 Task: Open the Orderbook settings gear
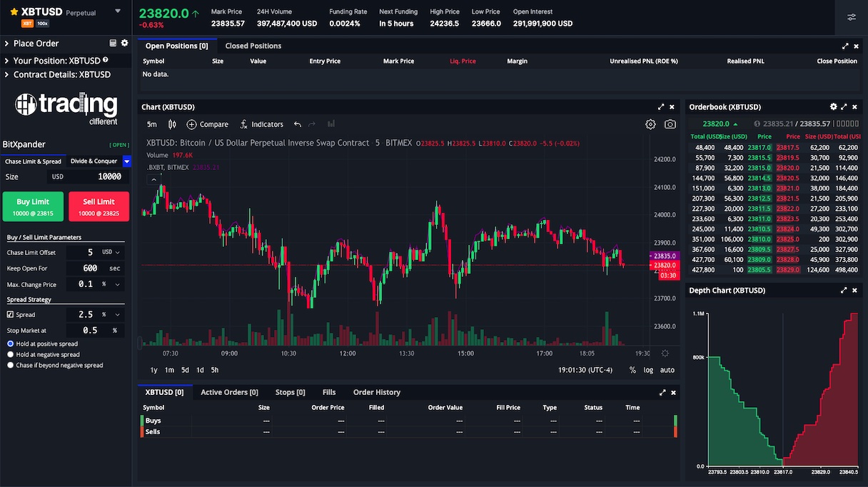click(833, 106)
